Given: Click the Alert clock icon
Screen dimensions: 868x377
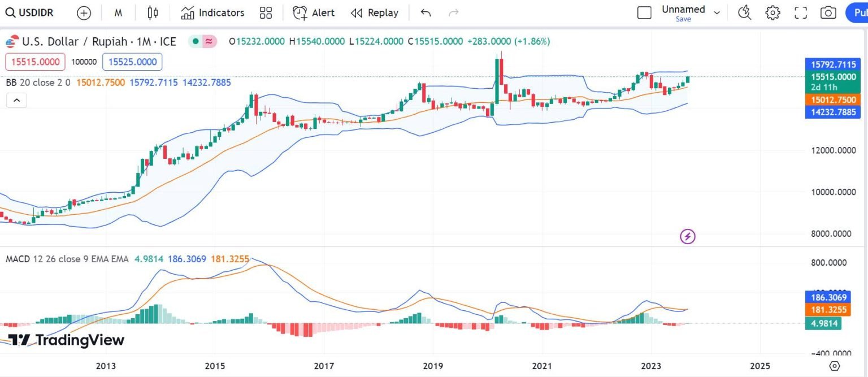Looking at the screenshot, I should tap(300, 12).
